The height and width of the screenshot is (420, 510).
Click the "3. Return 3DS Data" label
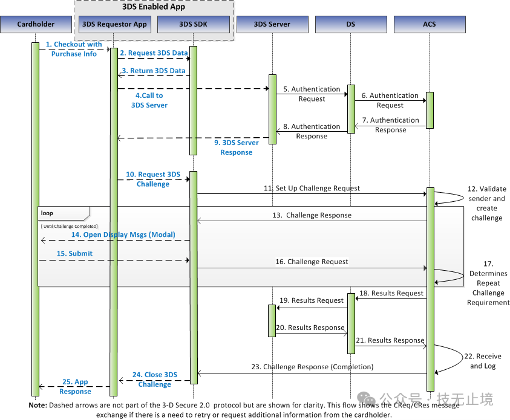point(154,71)
